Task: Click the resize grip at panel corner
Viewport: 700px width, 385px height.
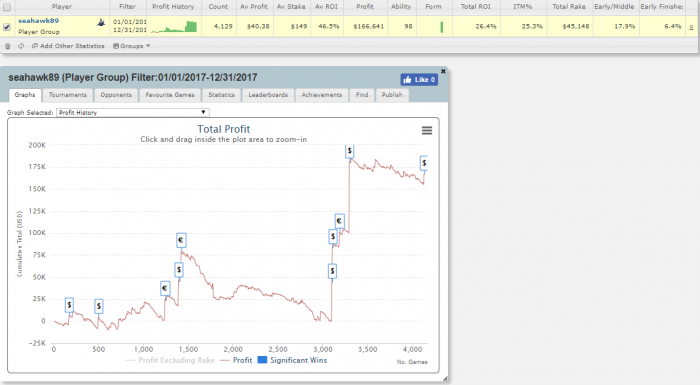Action: (x=445, y=379)
